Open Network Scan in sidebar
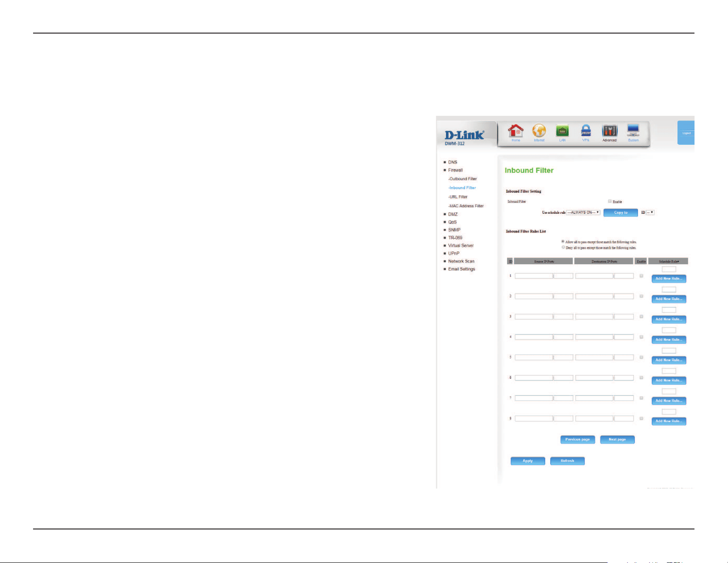The image size is (728, 563). 461,261
